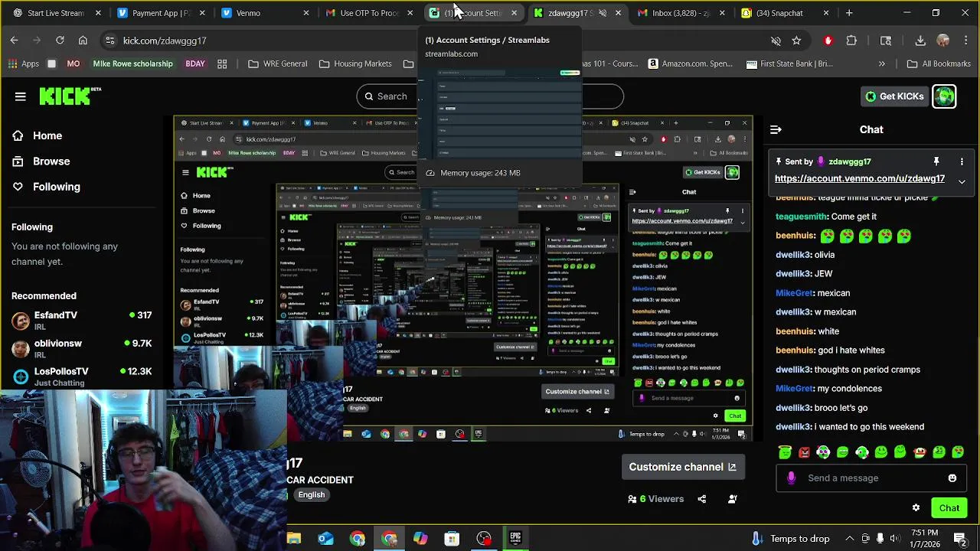Screen dimensions: 980x551
Task: Show more bookmarks chevron
Action: (882, 64)
